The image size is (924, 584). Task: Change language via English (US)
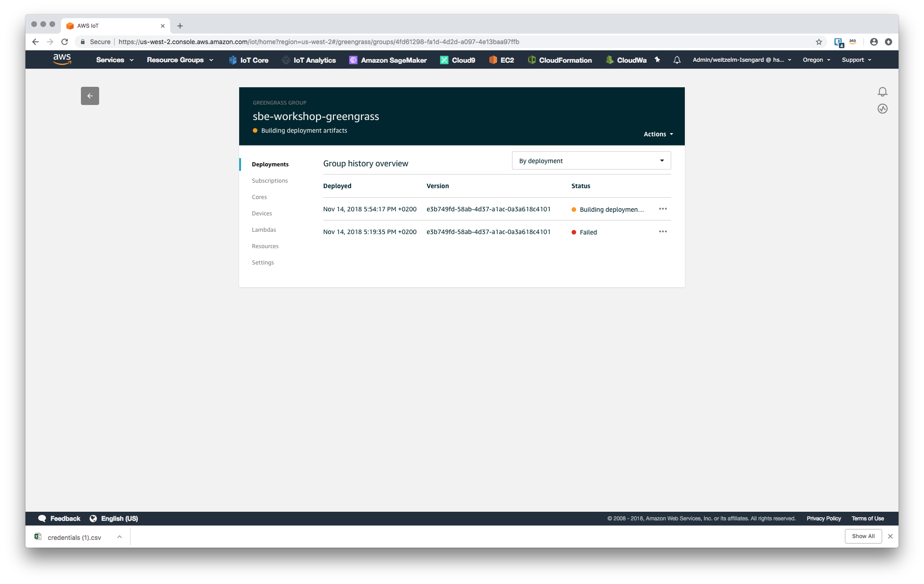[x=114, y=519]
